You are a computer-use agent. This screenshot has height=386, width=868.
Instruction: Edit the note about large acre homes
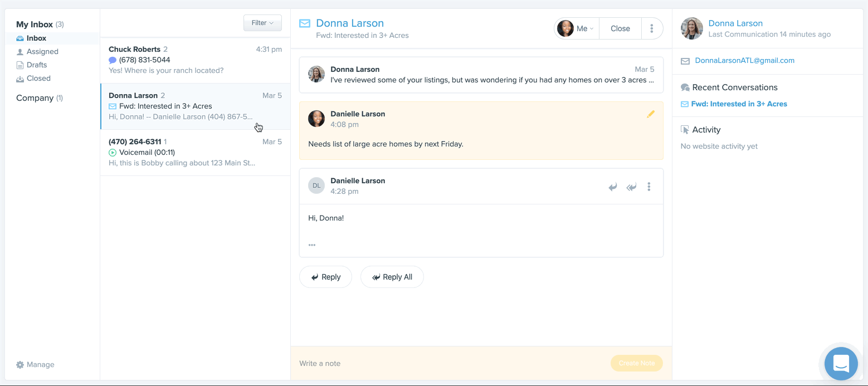(x=651, y=114)
